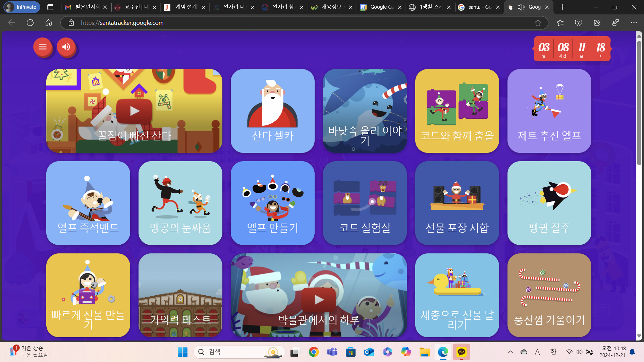This screenshot has width=644, height=362.
Task: Open Wi-Fi network settings in tray
Action: (x=569, y=352)
